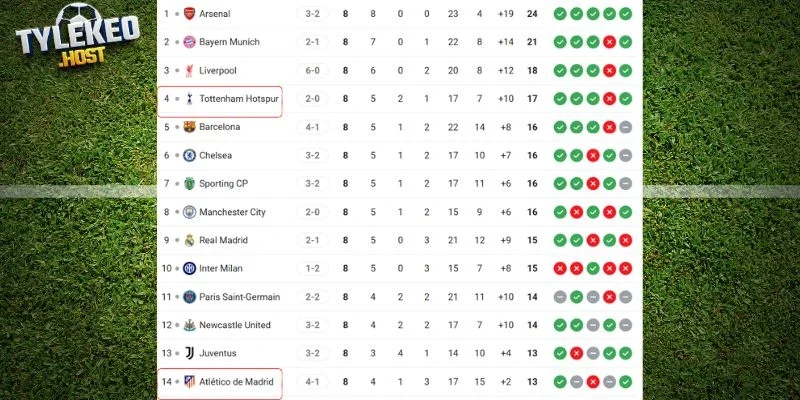Click the Newcastle United team name
800x400 pixels.
[x=235, y=325]
